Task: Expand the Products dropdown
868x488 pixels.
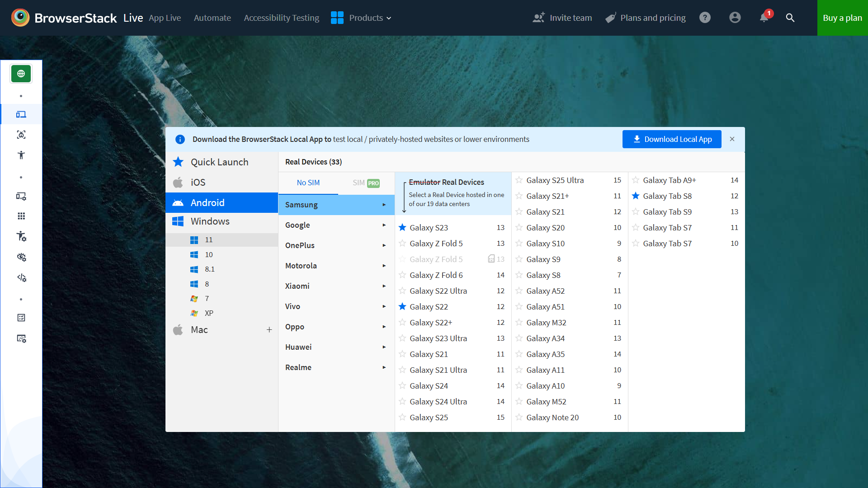Action: (x=370, y=18)
